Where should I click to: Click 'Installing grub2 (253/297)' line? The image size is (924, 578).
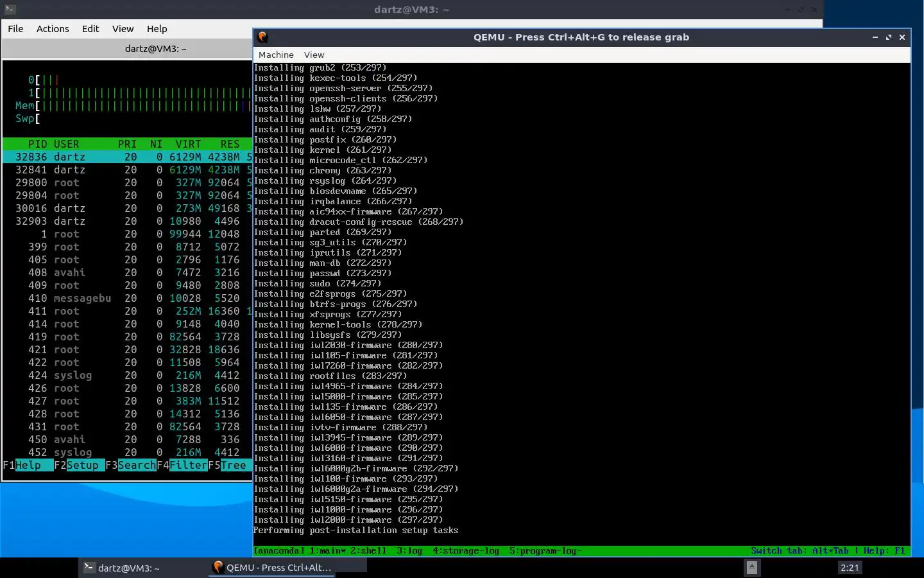(320, 68)
